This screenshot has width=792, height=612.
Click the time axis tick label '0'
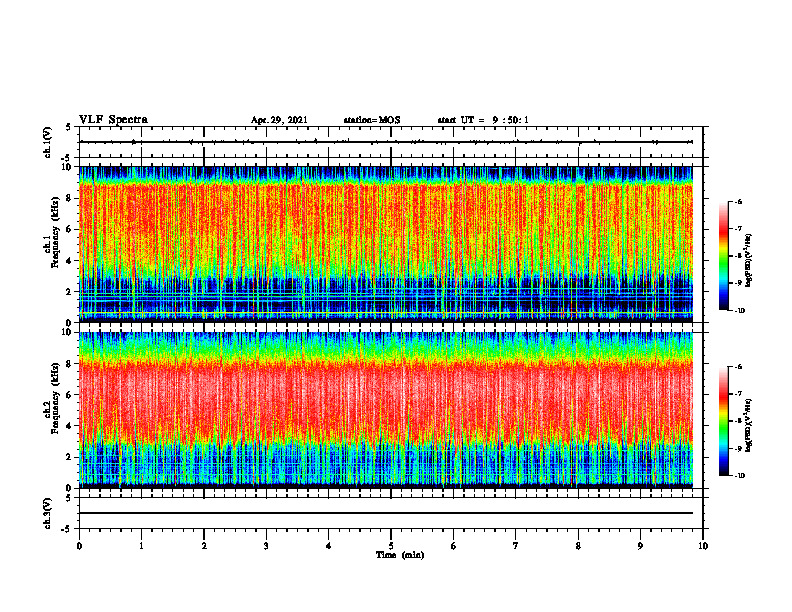[79, 546]
